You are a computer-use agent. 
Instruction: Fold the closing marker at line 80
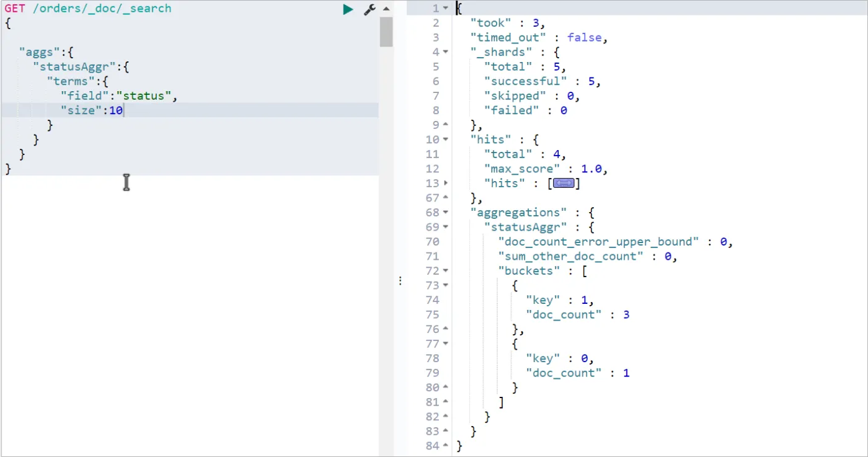(445, 388)
